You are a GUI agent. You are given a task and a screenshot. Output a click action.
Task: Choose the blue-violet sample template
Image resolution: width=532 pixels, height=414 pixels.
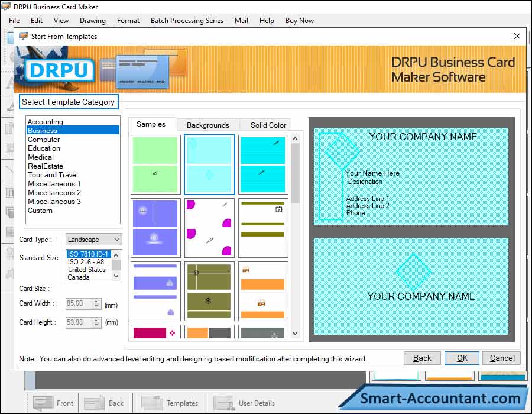(x=155, y=228)
